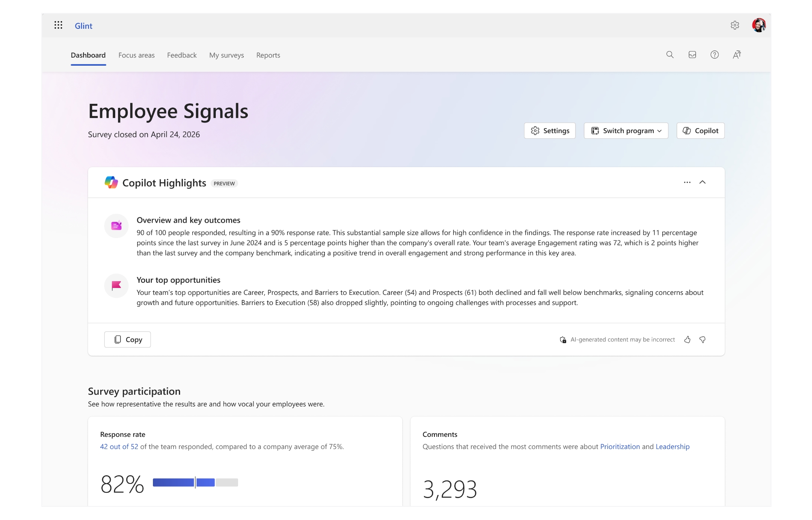This screenshot has height=520, width=812.
Task: Click the AI-generated content shield icon
Action: [563, 340]
